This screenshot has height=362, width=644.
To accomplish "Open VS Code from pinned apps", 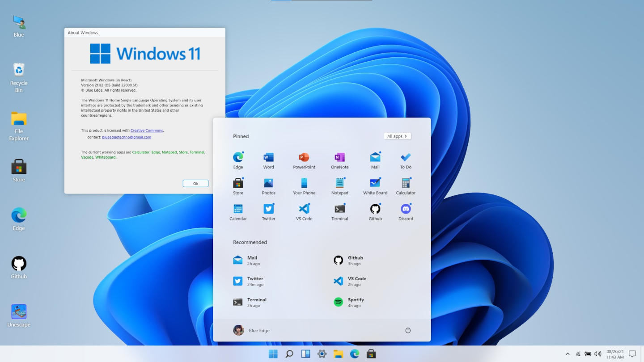I will (304, 209).
